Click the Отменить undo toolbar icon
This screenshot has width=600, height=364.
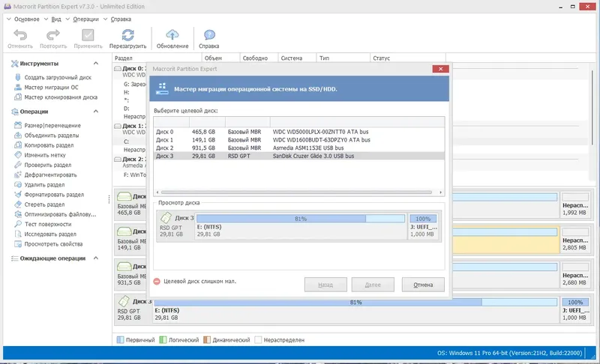click(20, 35)
